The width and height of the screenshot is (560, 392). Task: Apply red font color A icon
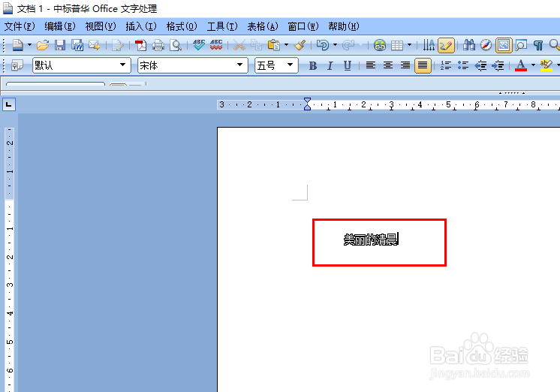click(521, 65)
